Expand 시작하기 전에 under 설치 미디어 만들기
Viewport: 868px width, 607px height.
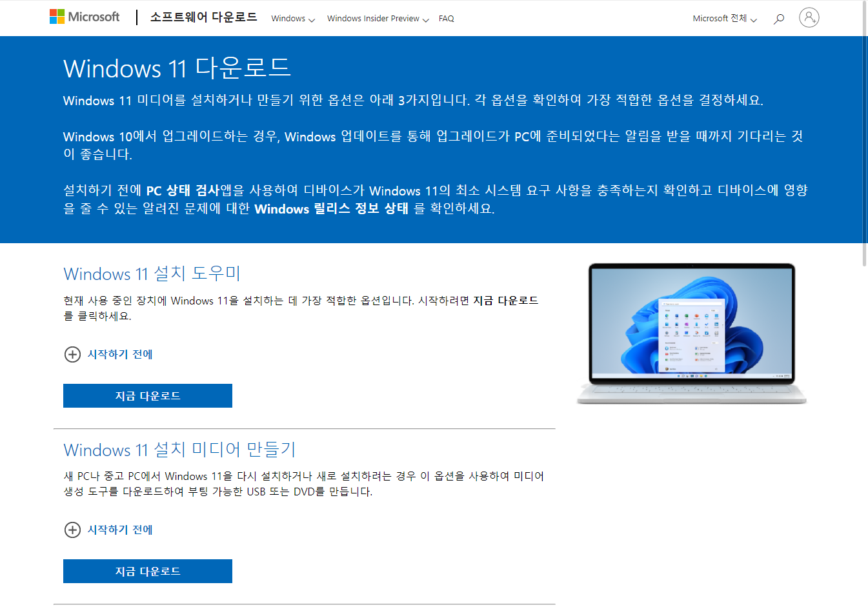coord(108,530)
